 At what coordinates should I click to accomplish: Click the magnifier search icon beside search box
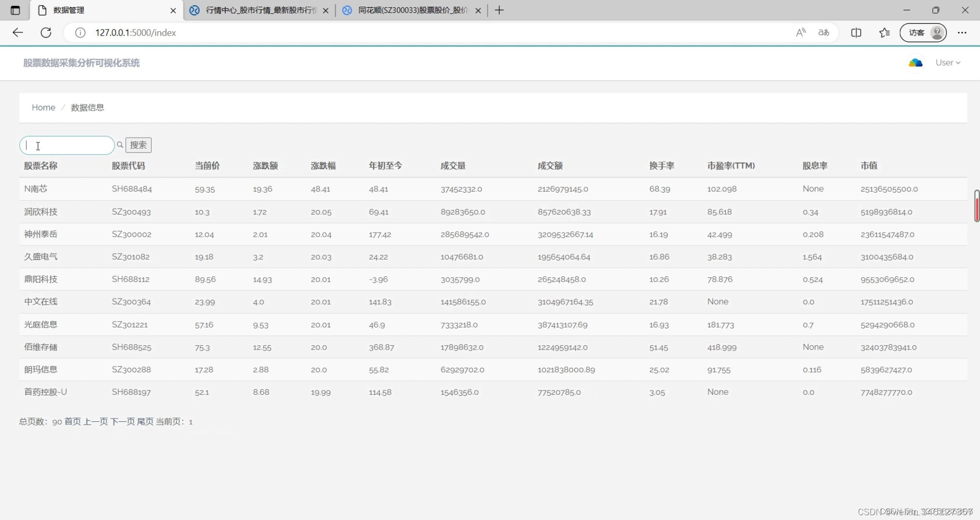[119, 145]
